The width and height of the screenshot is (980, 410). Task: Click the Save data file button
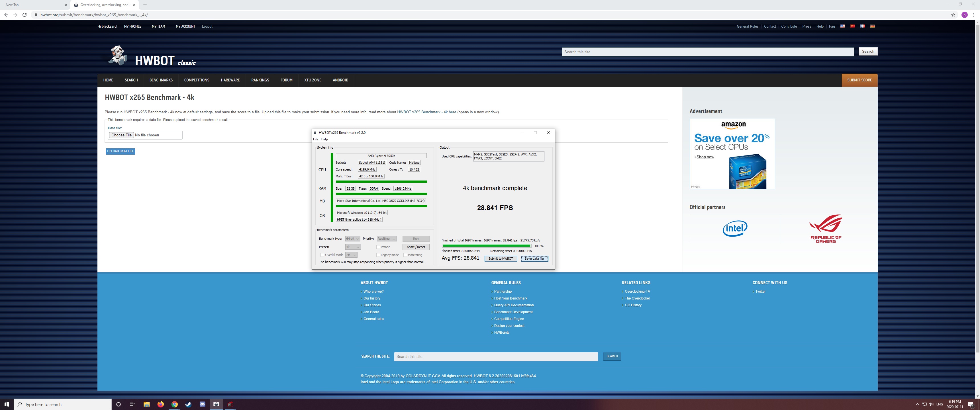534,259
